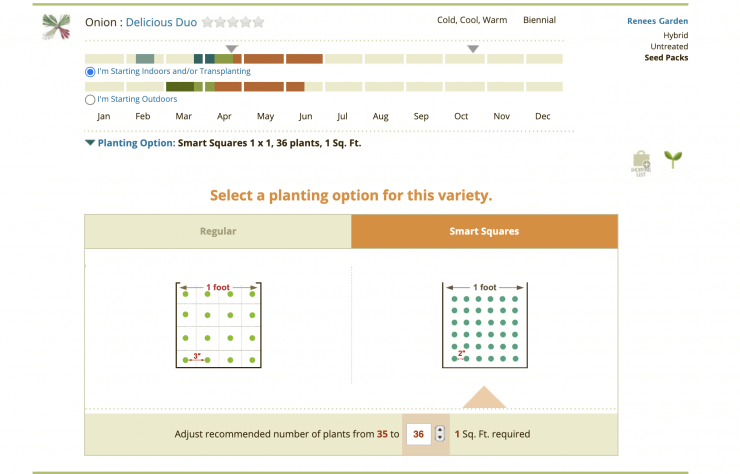
Task: Choose the Regular 3-inch spacing diagram
Action: coord(219,325)
